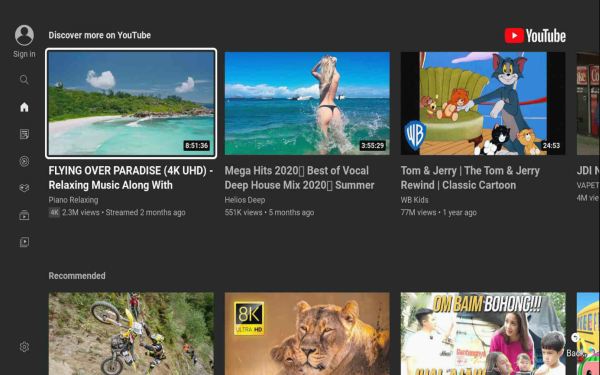Play the Flying Over Paradise beach thumbnail
Screen dimensions: 600x375
click(x=131, y=103)
